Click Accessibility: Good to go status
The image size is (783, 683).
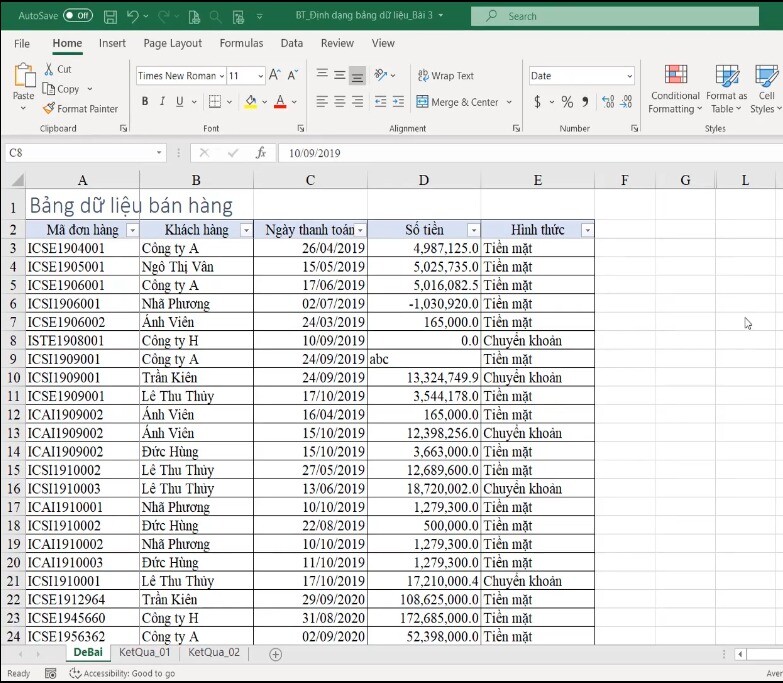[x=122, y=674]
